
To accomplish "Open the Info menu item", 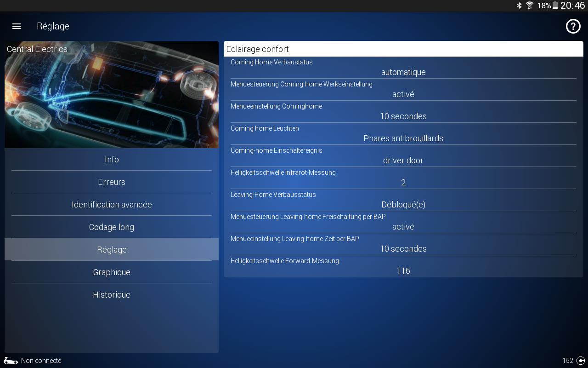I will (x=112, y=160).
